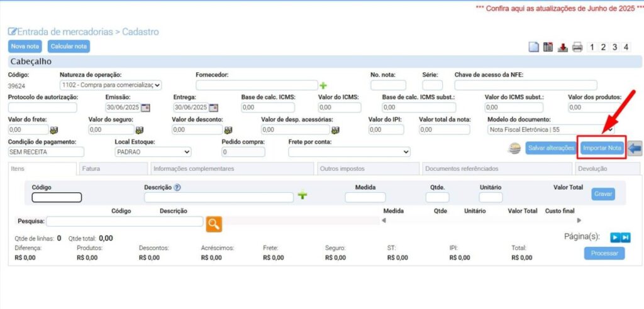Go to the last page of results
The height and width of the screenshot is (309, 644).
click(625, 237)
